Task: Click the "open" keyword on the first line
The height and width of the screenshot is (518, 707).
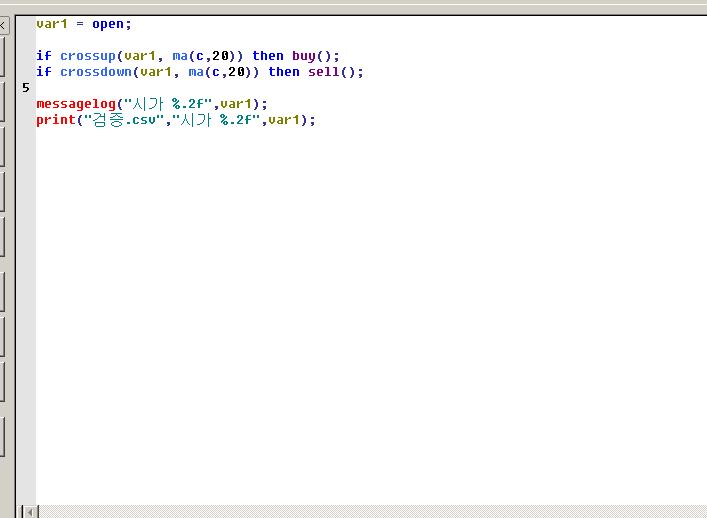Action: [108, 24]
